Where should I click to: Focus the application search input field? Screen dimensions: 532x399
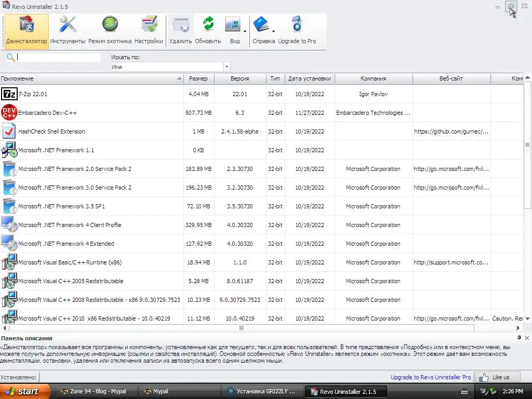59,57
